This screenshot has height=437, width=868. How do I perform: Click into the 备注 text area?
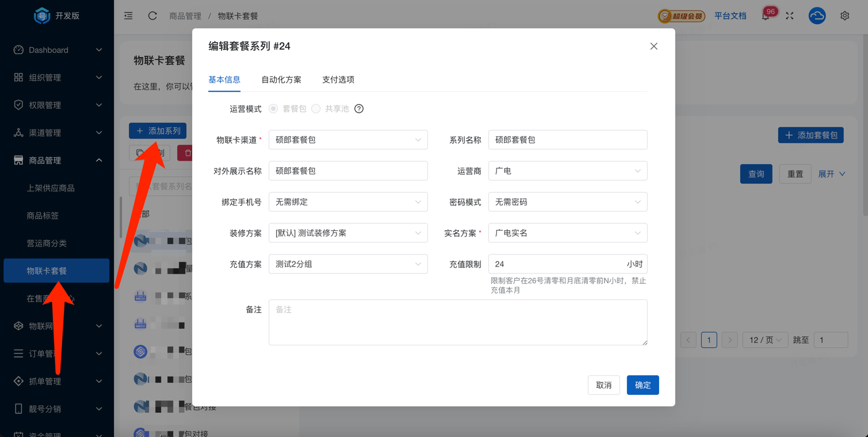tap(457, 322)
